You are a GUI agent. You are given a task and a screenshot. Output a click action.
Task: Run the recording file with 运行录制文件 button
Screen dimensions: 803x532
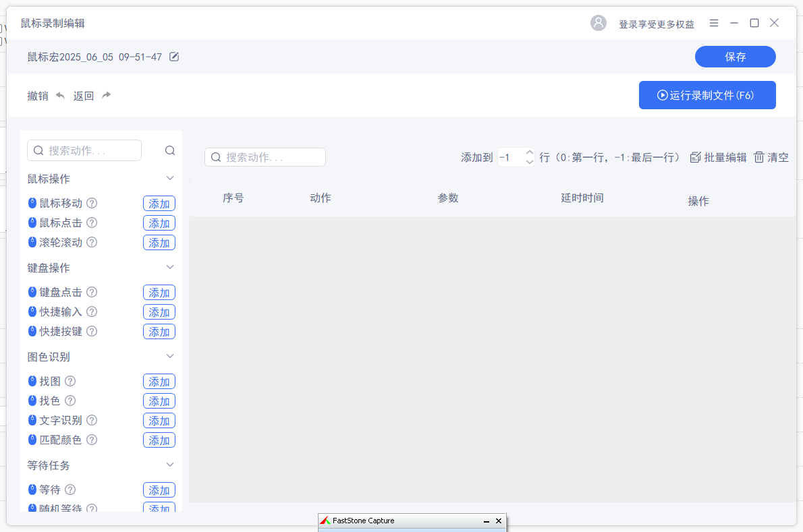707,95
